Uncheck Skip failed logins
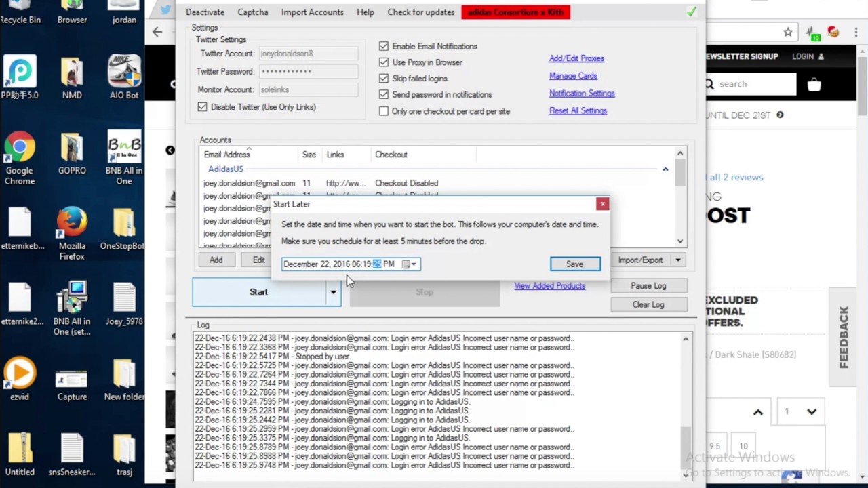The image size is (868, 488). click(384, 79)
